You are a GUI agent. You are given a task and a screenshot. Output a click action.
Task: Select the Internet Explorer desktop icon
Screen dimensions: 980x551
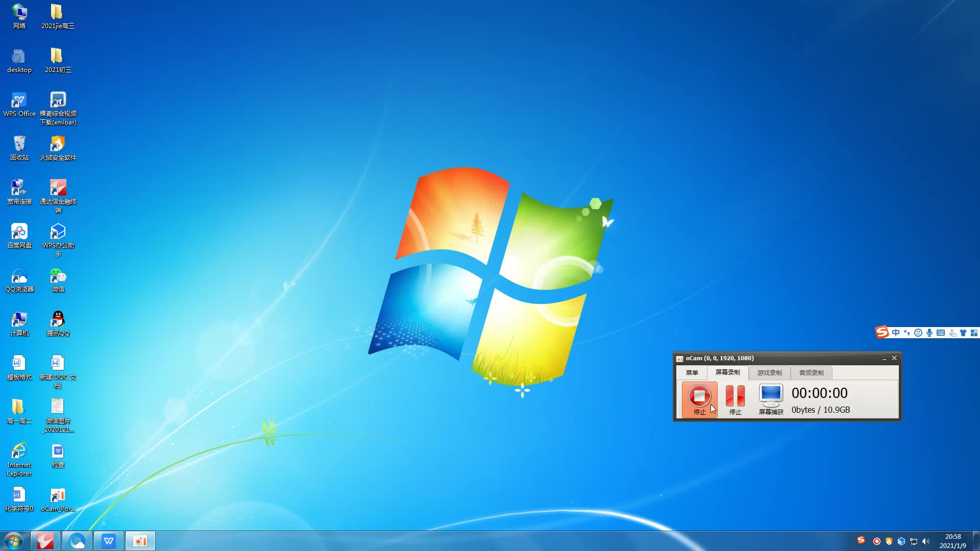19,459
